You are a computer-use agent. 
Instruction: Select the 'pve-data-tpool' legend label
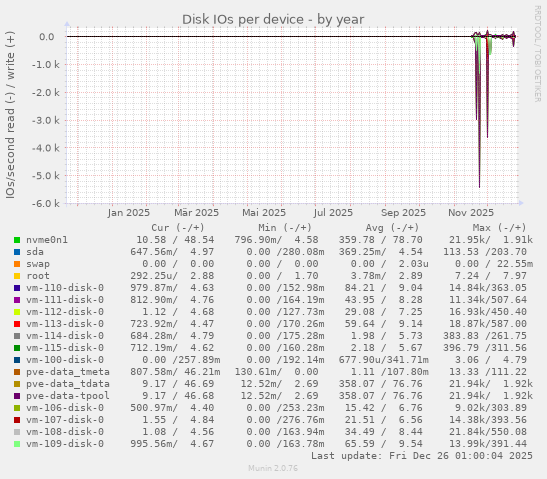[x=68, y=396]
